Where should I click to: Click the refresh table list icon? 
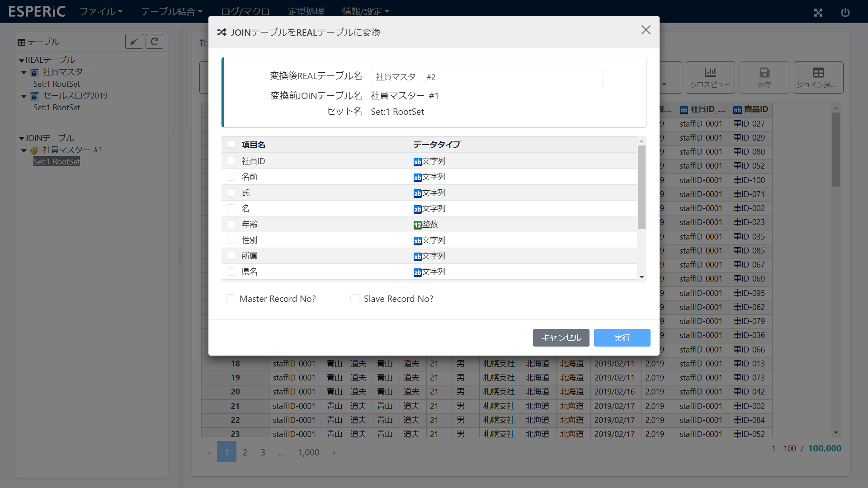pyautogui.click(x=154, y=42)
